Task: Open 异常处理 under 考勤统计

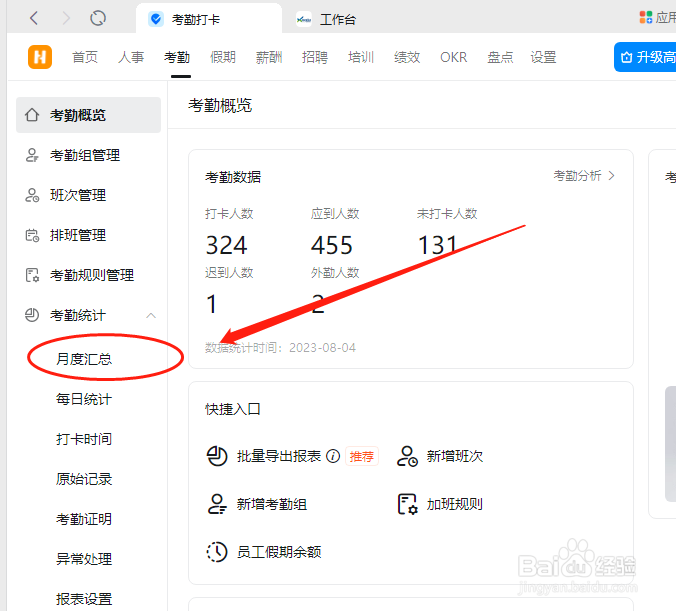Action: [84, 559]
